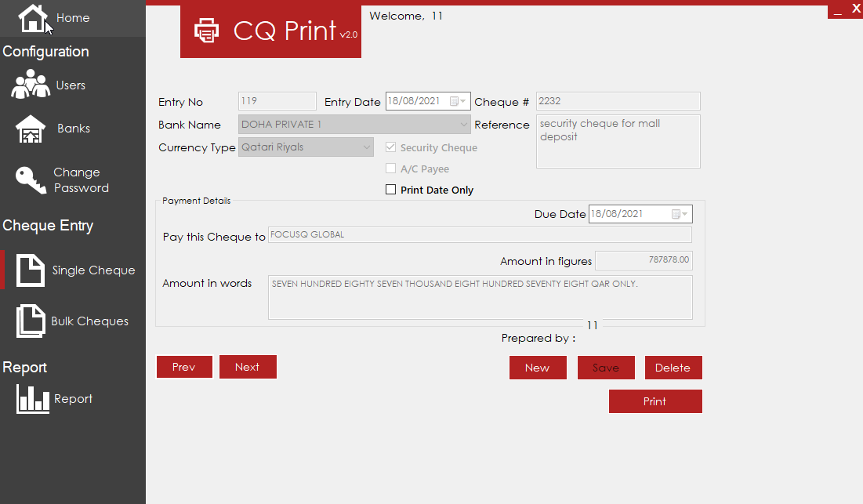This screenshot has width=863, height=504.
Task: Click the New entry button
Action: 538,368
